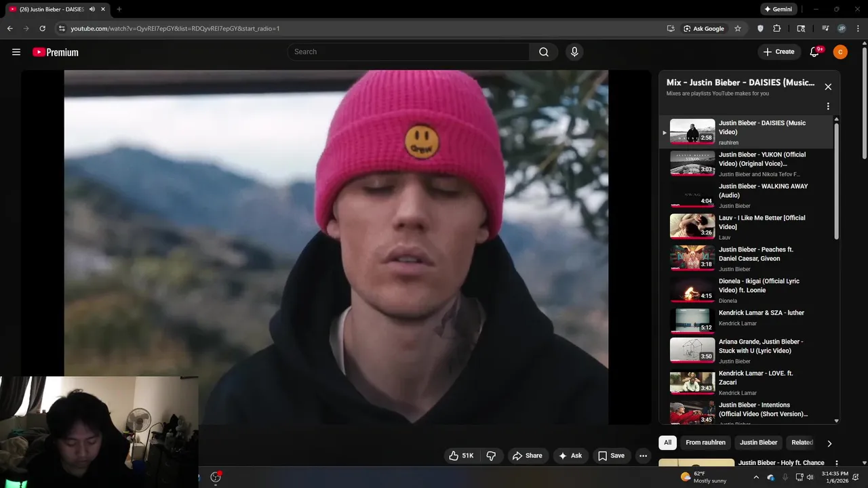
Task: Play Peaches ft. Daniel Caesar, Giveon
Action: (x=746, y=258)
